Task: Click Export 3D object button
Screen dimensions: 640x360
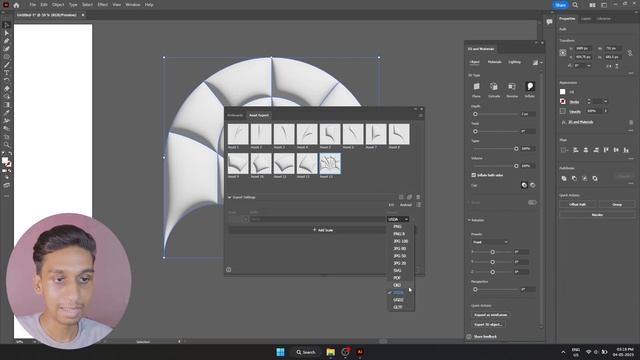Action: 488,324
